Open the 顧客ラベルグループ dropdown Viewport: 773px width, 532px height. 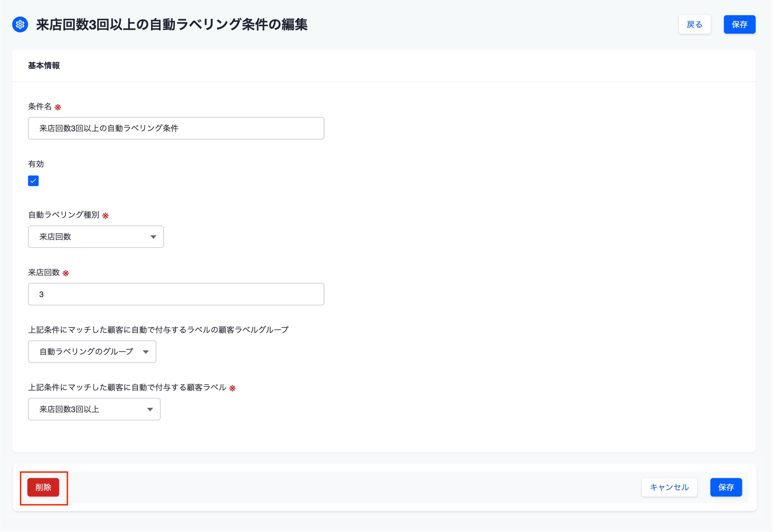92,352
